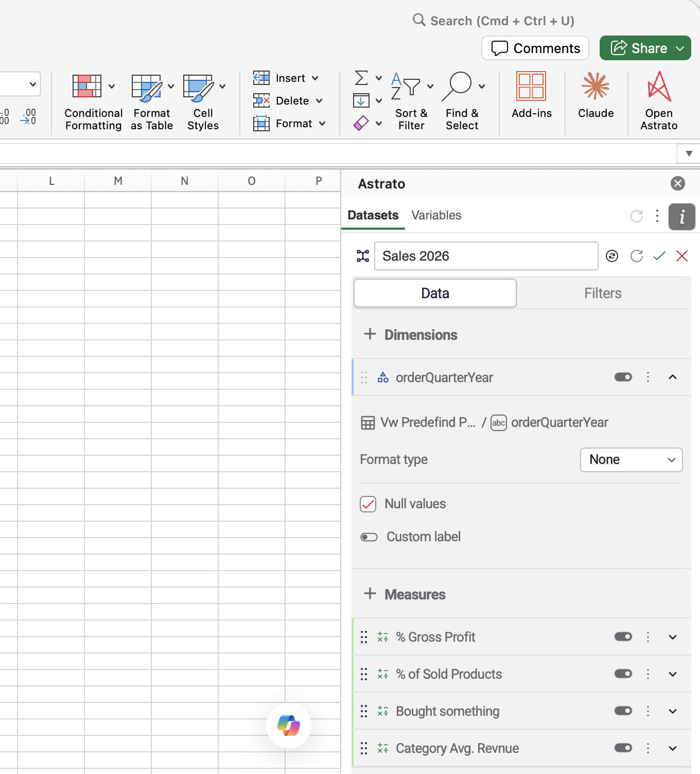The height and width of the screenshot is (774, 700).
Task: Click data model icon beside dataset name
Action: tap(363, 256)
